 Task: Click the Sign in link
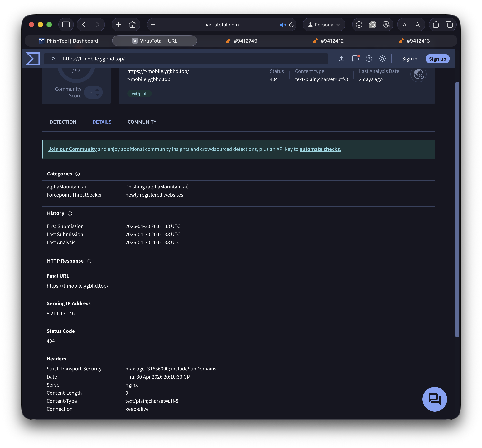click(x=409, y=59)
